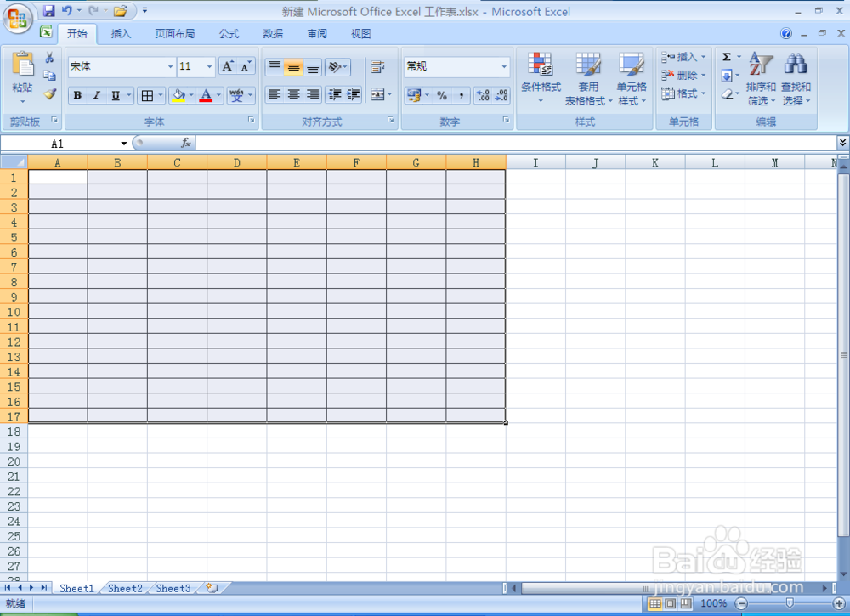The width and height of the screenshot is (850, 616).
Task: Click the Office button logo
Action: click(17, 20)
